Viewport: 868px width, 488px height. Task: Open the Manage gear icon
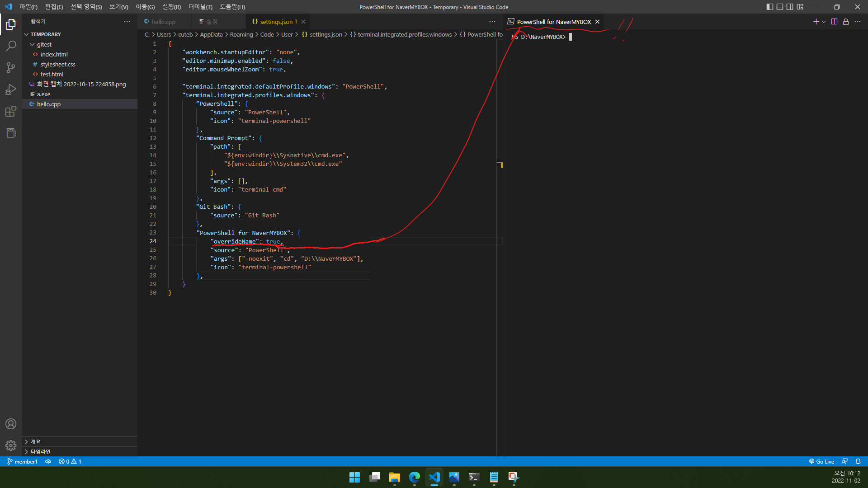click(11, 446)
